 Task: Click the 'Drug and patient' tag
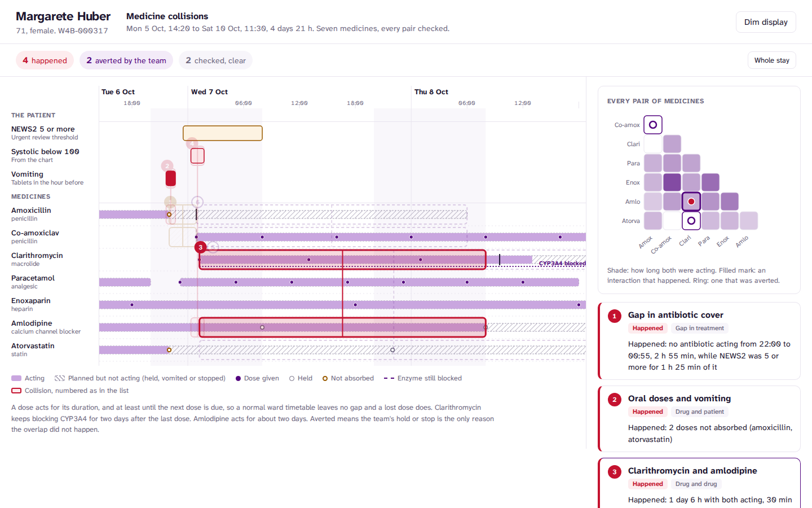[x=700, y=411]
